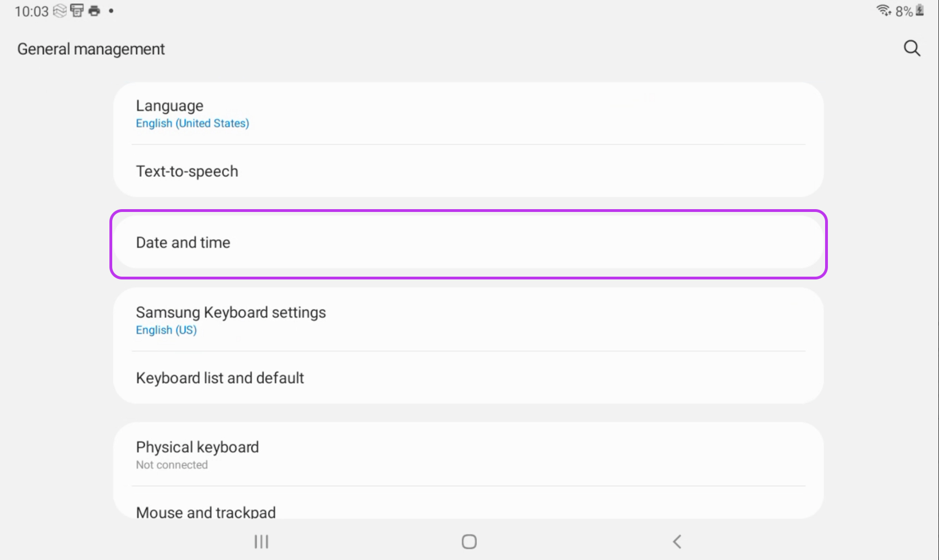Tap the English (US) keyboard subtitle
Screen dimensions: 939x560
point(166,330)
